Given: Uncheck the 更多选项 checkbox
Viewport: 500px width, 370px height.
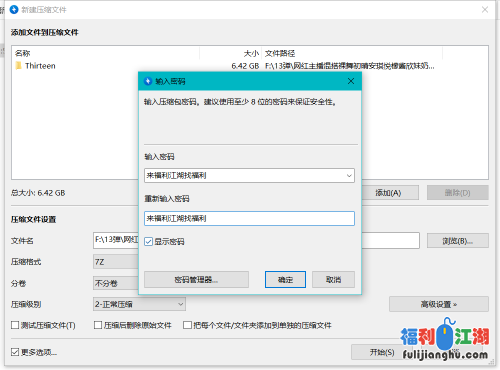Looking at the screenshot, I should coord(15,352).
